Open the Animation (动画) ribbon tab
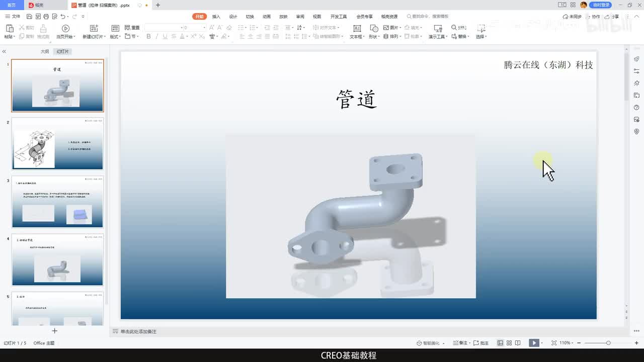644x362 pixels. [267, 17]
